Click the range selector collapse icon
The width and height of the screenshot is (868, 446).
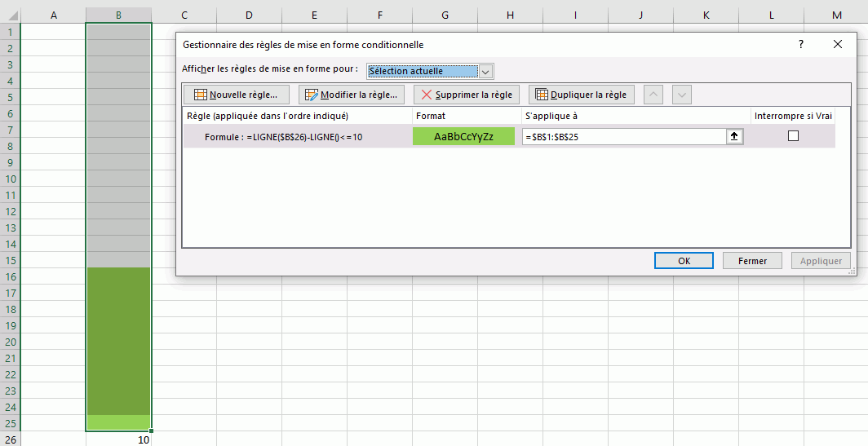[734, 137]
